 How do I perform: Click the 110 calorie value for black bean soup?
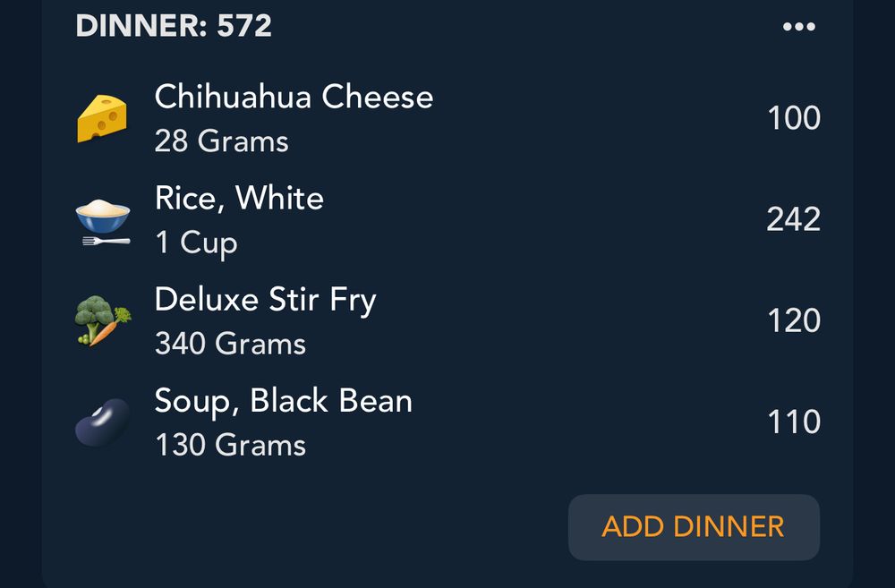pyautogui.click(x=793, y=421)
